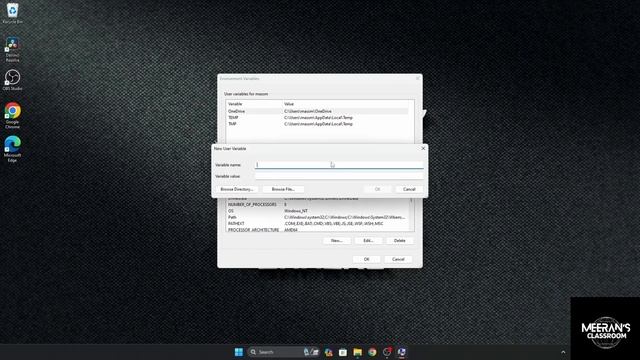Click the Browse Directory button
This screenshot has width=640, height=360.
tap(237, 189)
